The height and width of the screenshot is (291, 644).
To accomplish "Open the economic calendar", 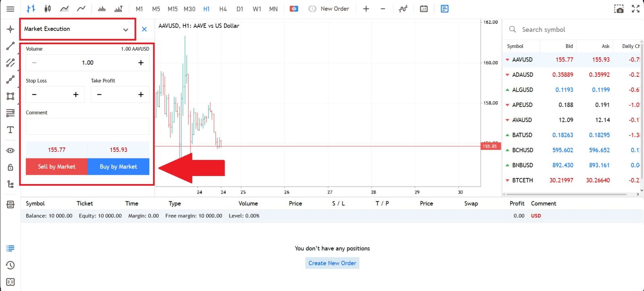I will coord(424,8).
